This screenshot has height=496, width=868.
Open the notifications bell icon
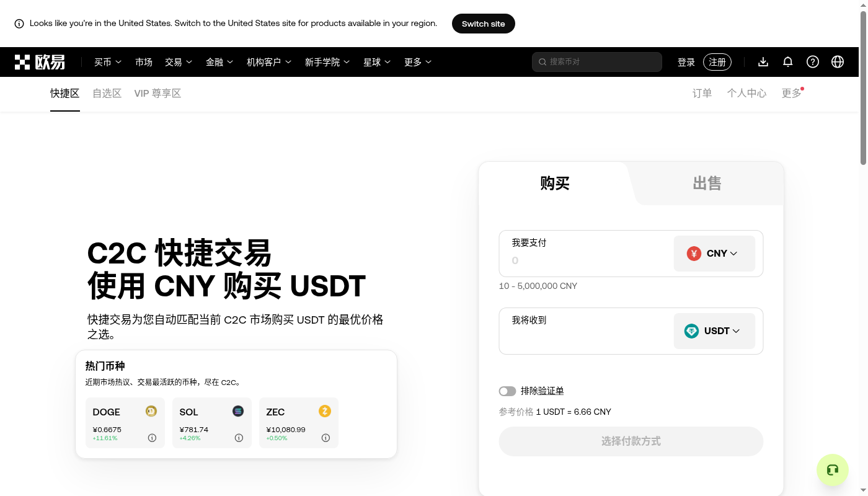pos(788,62)
